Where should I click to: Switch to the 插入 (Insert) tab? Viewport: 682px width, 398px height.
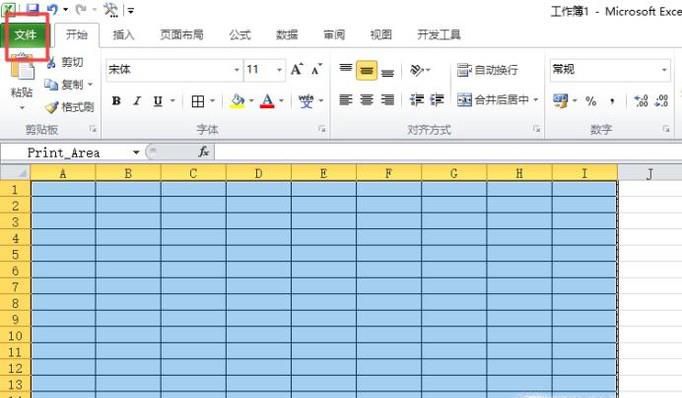click(x=124, y=35)
